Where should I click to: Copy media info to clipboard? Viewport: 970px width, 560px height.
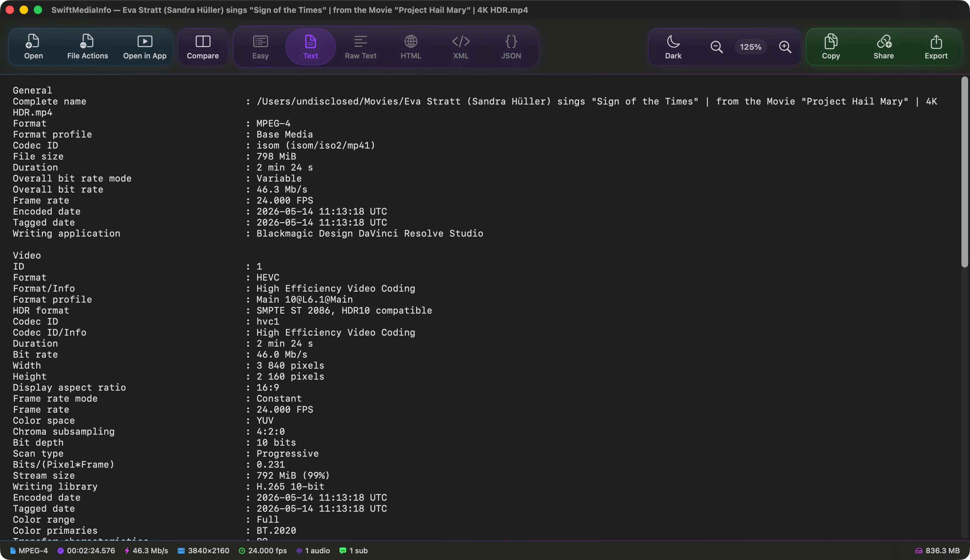pyautogui.click(x=831, y=46)
